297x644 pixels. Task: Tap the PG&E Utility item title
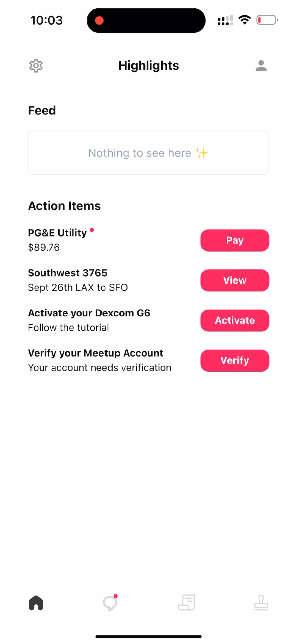(57, 233)
